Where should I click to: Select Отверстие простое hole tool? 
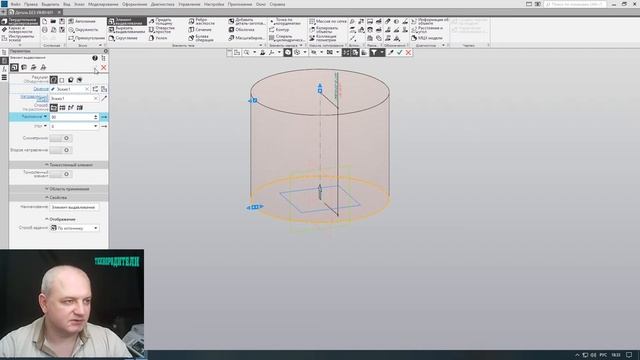coord(162,30)
